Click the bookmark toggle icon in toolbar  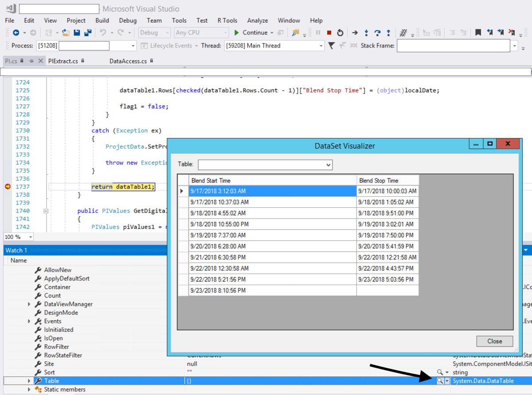coord(478,33)
